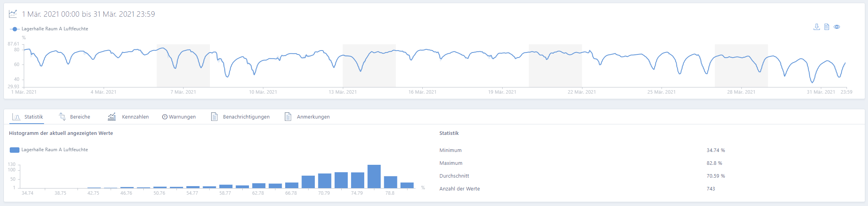Open the Anmerkungen tab
This screenshot has width=868, height=206.
313,117
